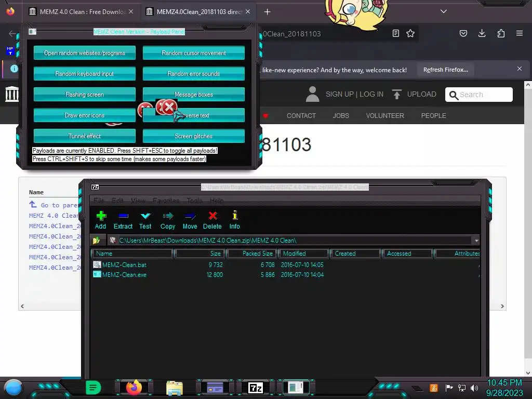The image size is (532, 399).
Task: Open the JOBS link in archive nav
Action: point(341,116)
